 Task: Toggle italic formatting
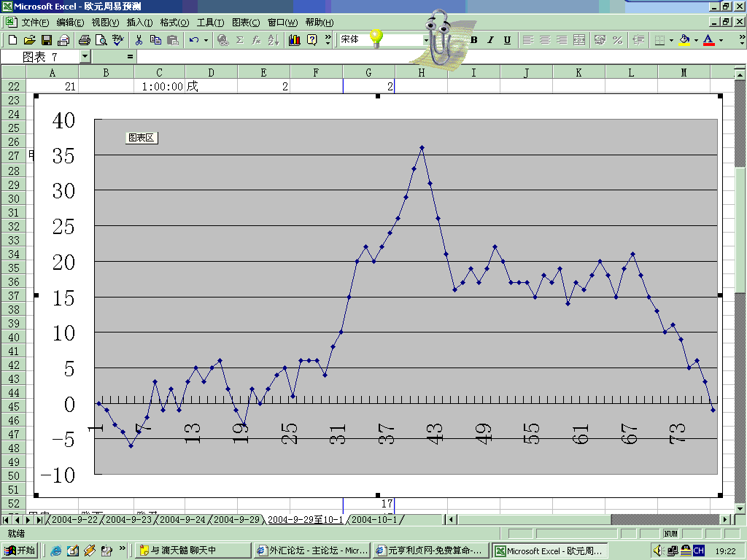click(490, 40)
